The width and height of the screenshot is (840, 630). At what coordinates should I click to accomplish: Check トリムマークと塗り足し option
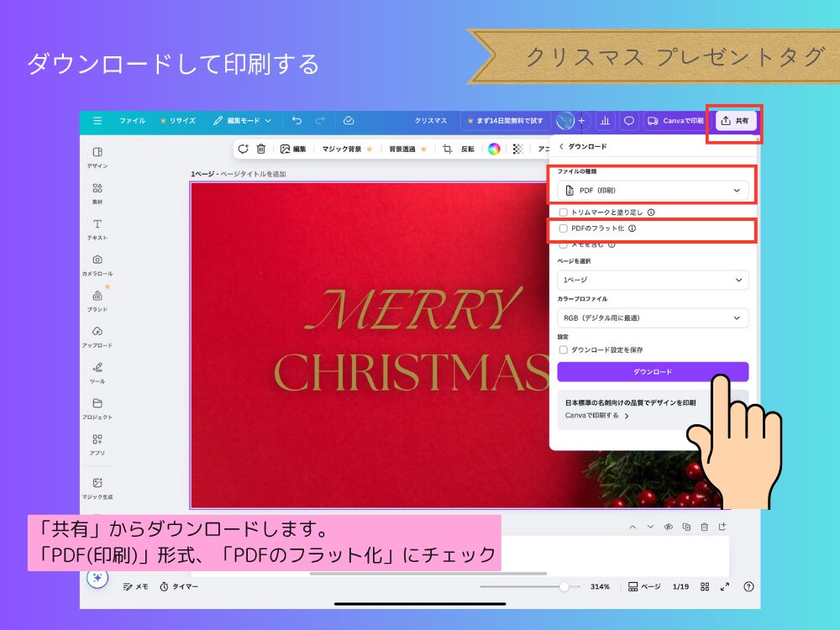(563, 213)
